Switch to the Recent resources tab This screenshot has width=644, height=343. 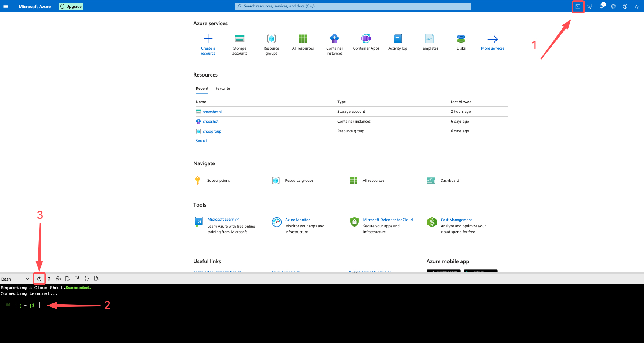(x=202, y=88)
